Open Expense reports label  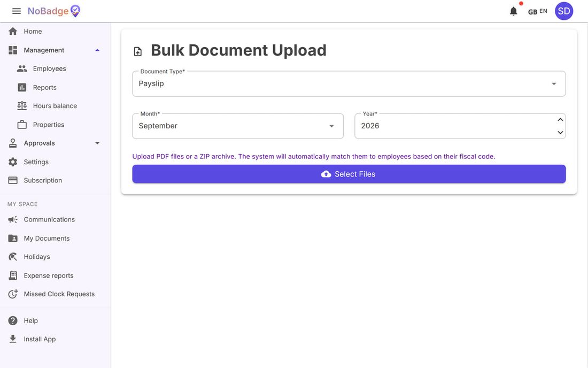(x=48, y=275)
